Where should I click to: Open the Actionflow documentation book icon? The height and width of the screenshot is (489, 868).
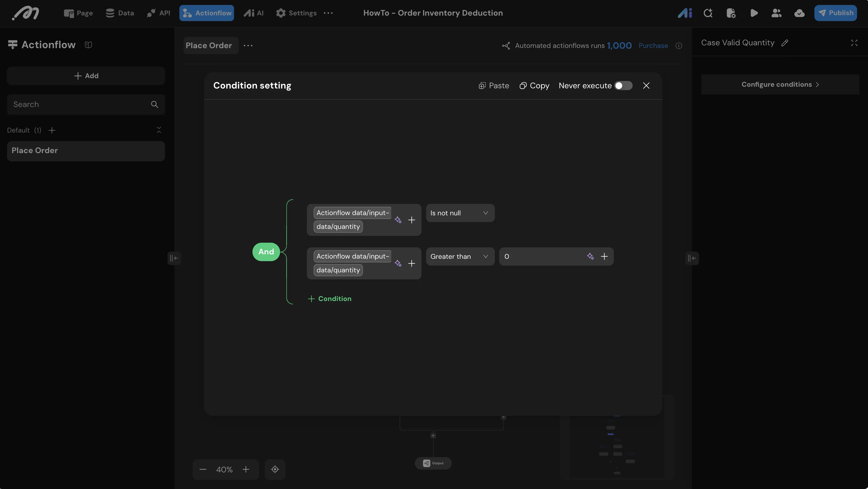88,45
